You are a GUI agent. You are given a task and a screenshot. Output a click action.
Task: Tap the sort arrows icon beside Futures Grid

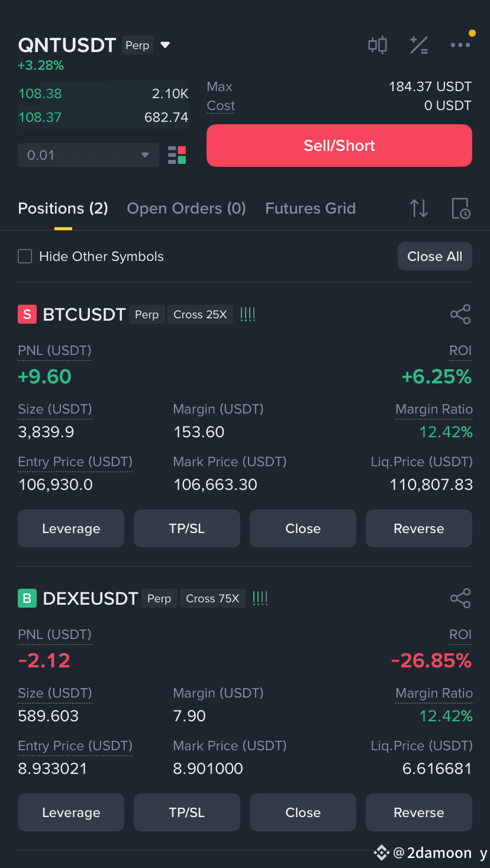(x=419, y=208)
